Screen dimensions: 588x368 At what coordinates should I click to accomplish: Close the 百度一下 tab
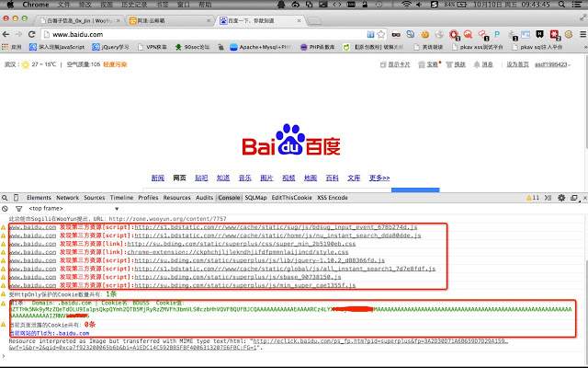click(x=299, y=20)
